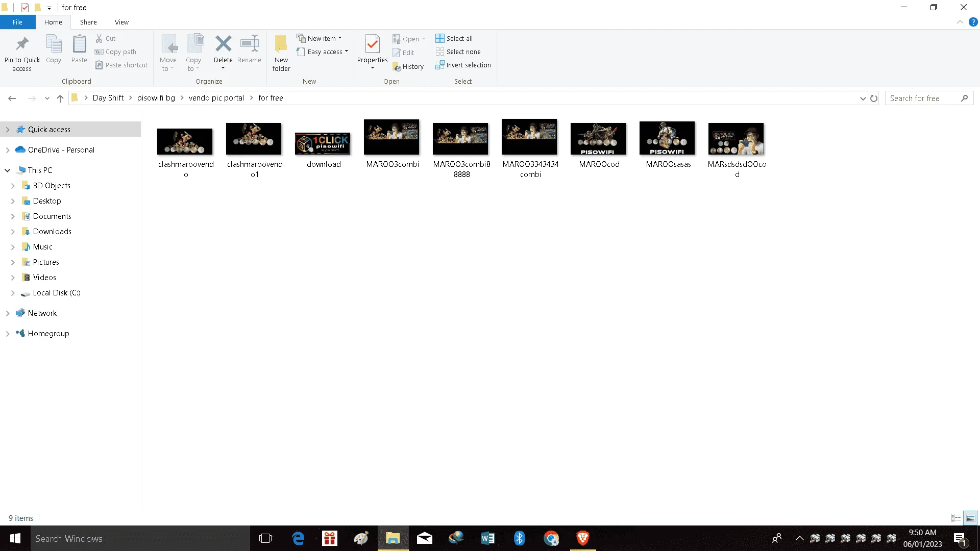Image resolution: width=980 pixels, height=551 pixels.
Task: Click Pin to Quick access icon
Action: coord(22,44)
